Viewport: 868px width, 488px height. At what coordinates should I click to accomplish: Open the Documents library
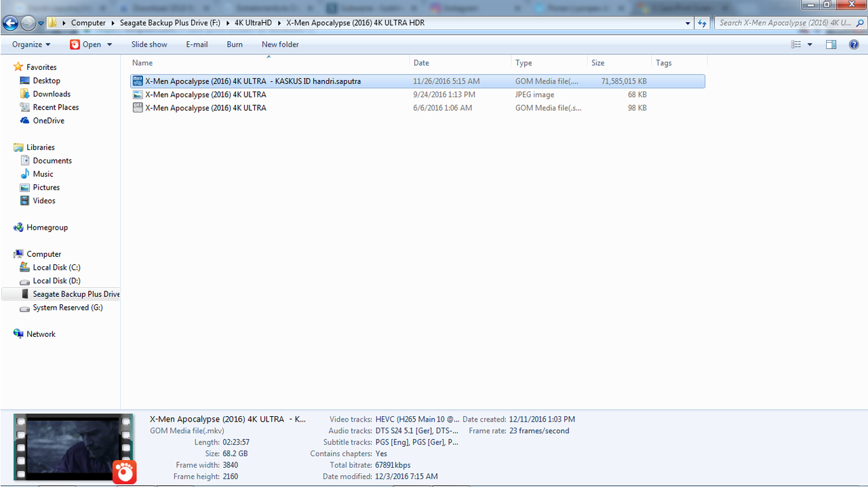tap(52, 161)
